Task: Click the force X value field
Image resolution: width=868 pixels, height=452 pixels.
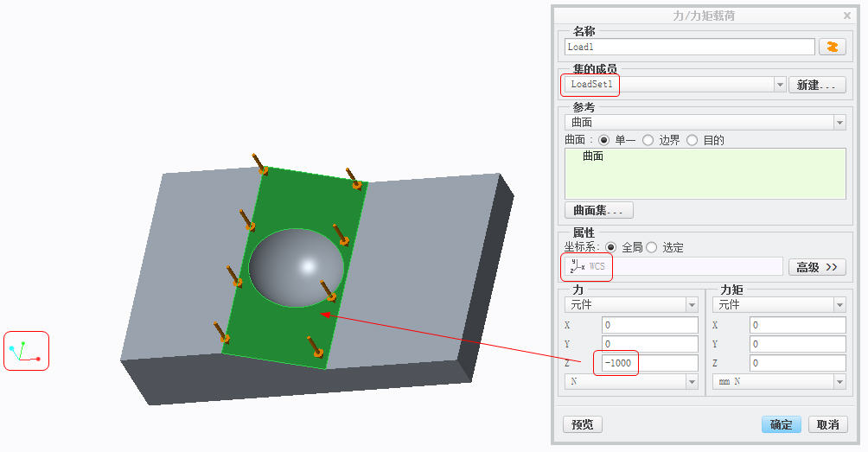Action: coord(650,325)
